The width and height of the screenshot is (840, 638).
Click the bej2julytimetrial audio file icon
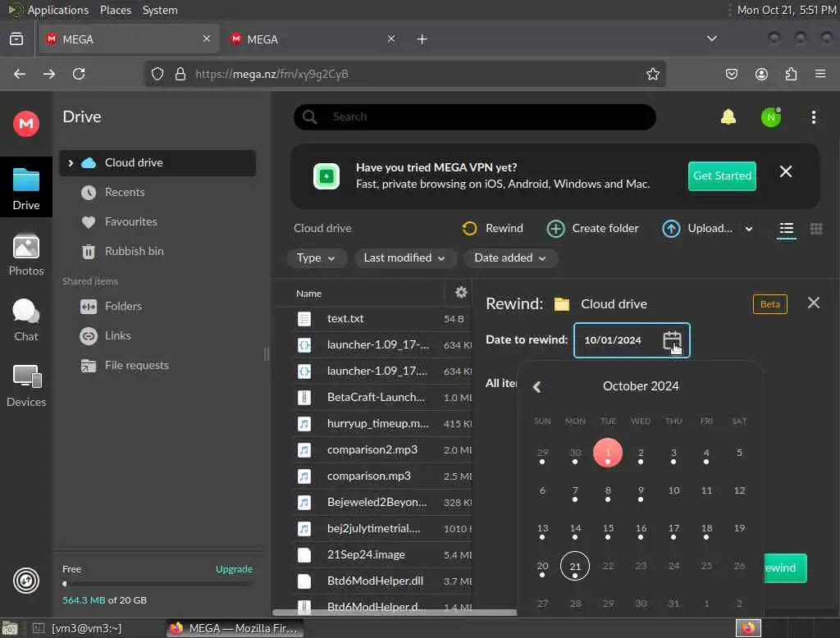click(x=304, y=529)
